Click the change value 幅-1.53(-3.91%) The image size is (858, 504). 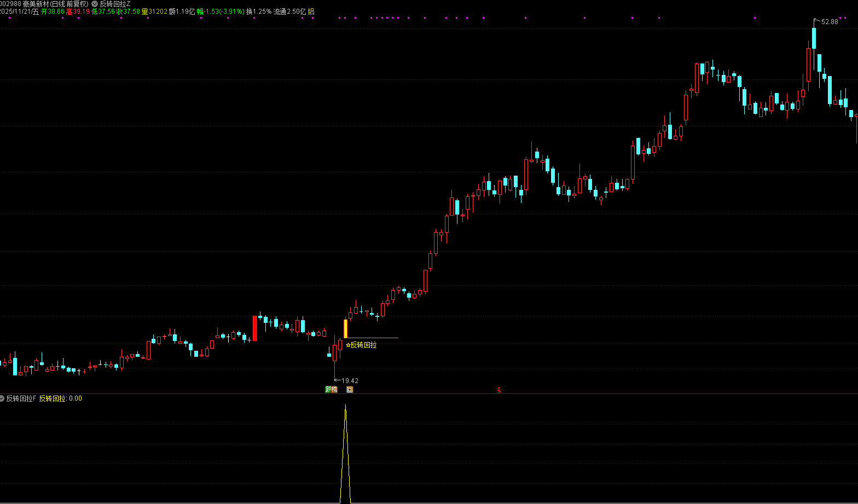click(221, 11)
